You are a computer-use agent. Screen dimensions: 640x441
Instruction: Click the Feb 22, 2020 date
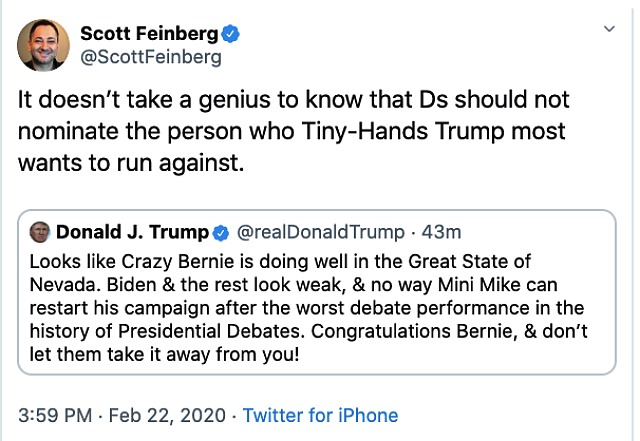(167, 415)
